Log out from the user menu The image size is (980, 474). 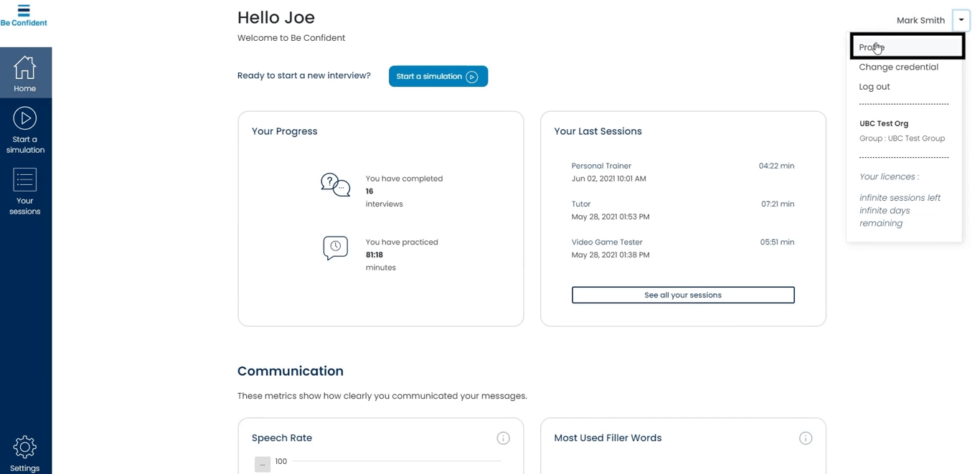[875, 87]
